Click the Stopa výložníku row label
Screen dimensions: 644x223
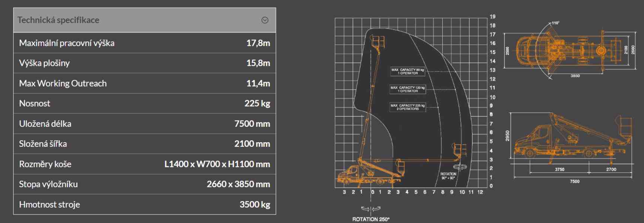(48, 184)
